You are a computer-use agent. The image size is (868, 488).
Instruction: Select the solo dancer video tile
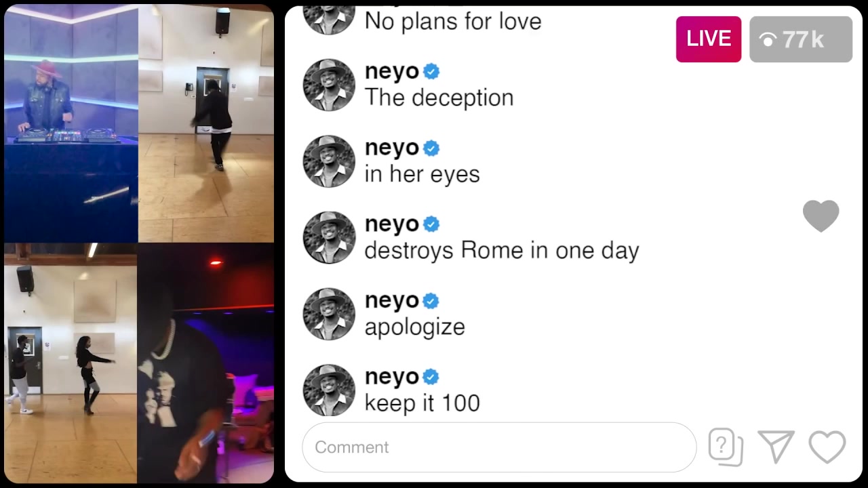tap(206, 123)
